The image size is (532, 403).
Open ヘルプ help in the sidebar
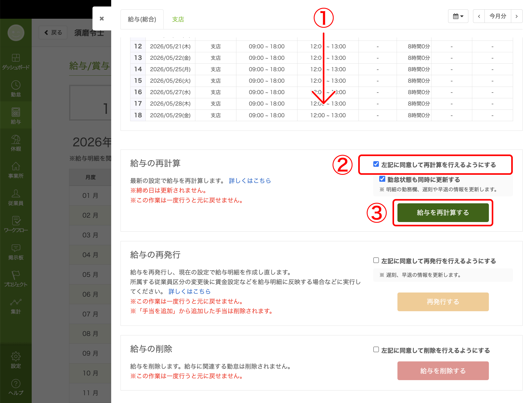click(x=16, y=387)
